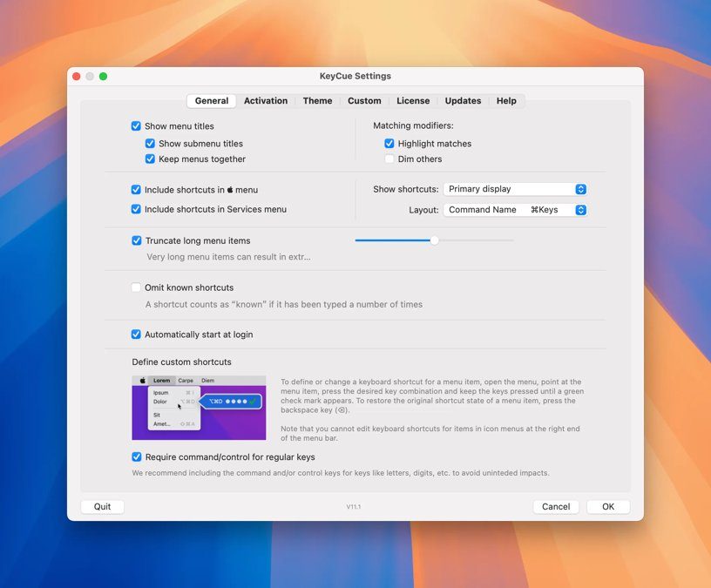Click the KeyCue Settings window title

355,76
